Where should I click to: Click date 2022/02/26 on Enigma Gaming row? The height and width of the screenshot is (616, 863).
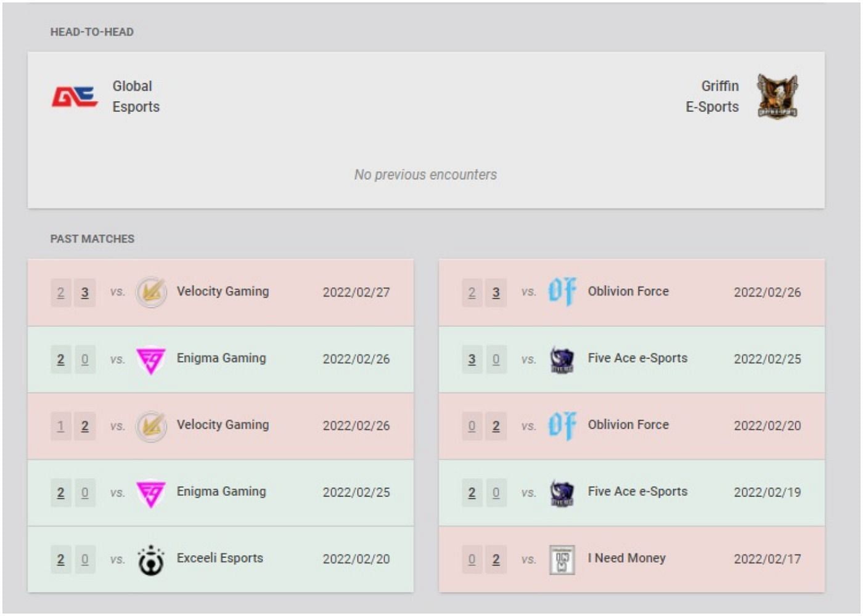[356, 359]
